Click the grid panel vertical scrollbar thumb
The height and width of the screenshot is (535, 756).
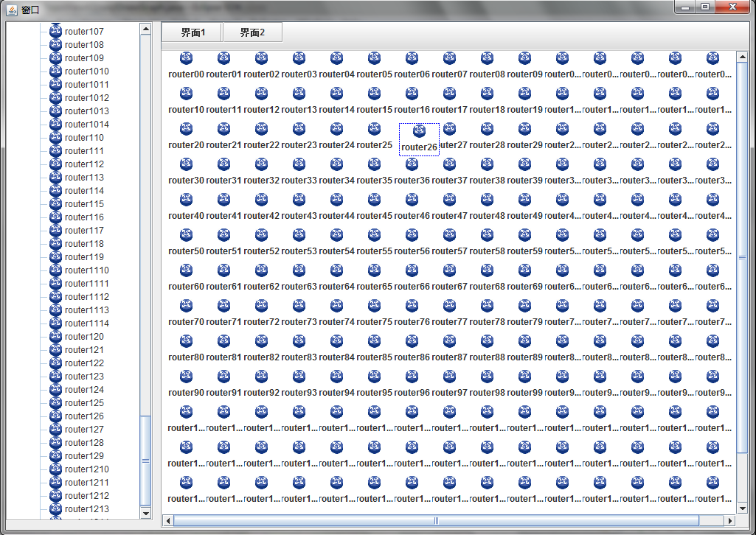(x=742, y=258)
